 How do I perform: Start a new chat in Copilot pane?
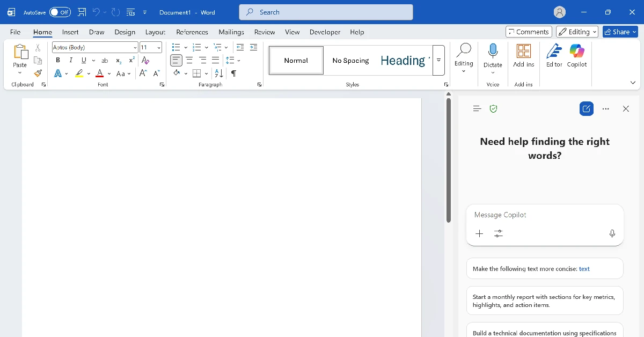pos(586,108)
